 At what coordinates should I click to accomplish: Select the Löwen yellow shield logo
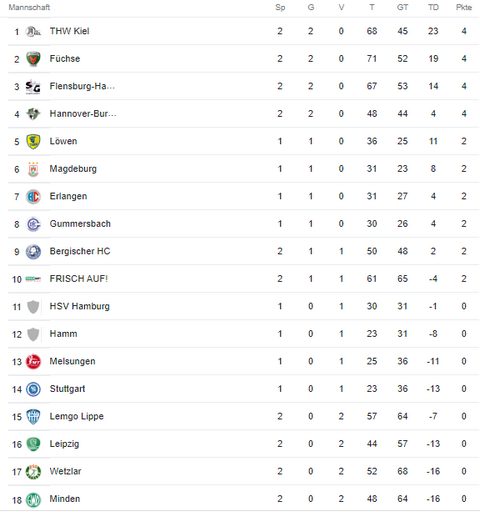33,141
